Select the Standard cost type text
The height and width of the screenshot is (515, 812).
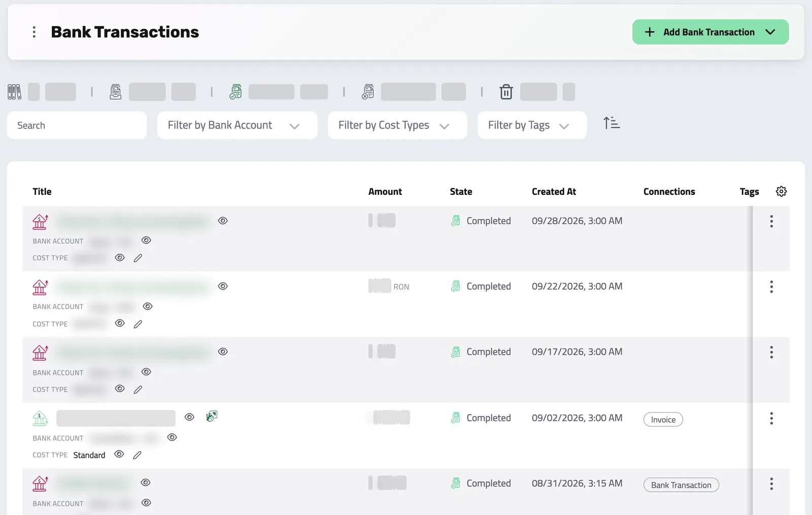pyautogui.click(x=89, y=455)
